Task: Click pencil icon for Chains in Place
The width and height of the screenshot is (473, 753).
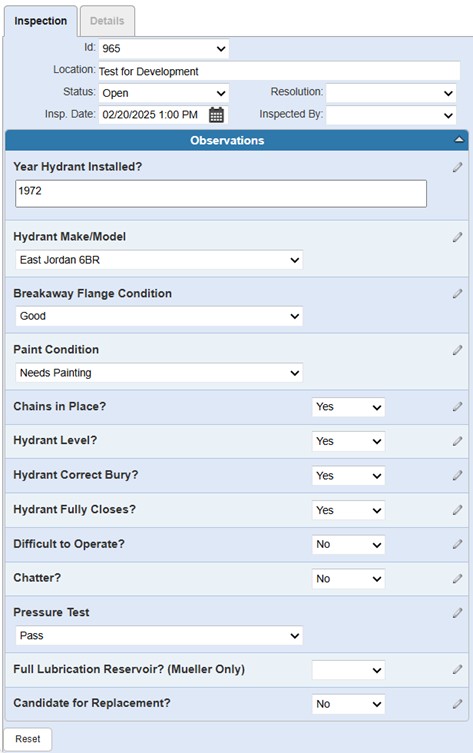Action: coord(458,407)
